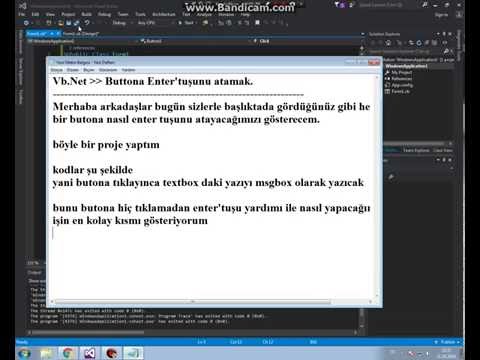Click the Navigate Backward toolbar icon

[x=26, y=23]
